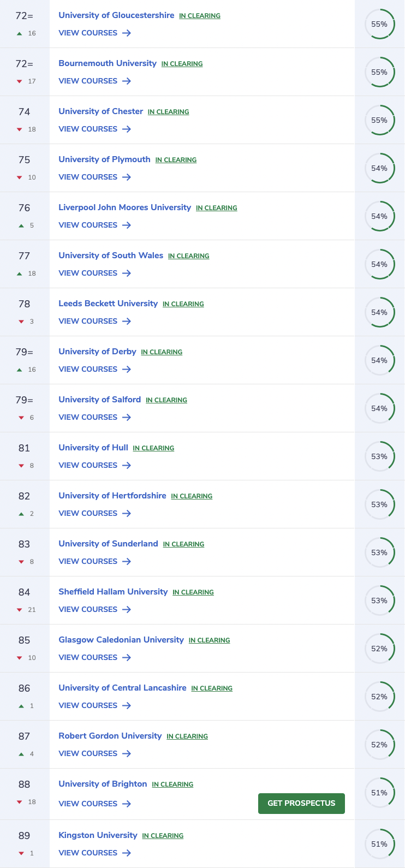Open University of Hertfordshire link
This screenshot has height=868, width=405.
pos(112,496)
